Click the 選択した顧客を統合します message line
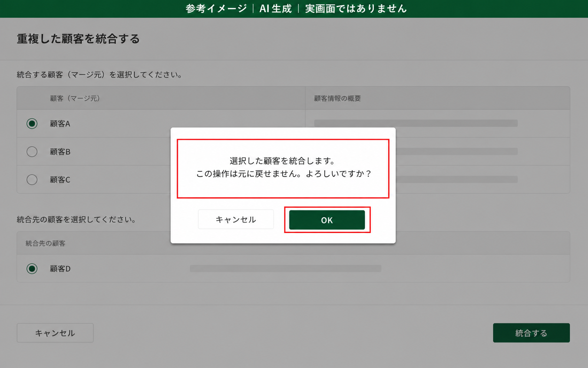588x368 pixels. pyautogui.click(x=283, y=161)
